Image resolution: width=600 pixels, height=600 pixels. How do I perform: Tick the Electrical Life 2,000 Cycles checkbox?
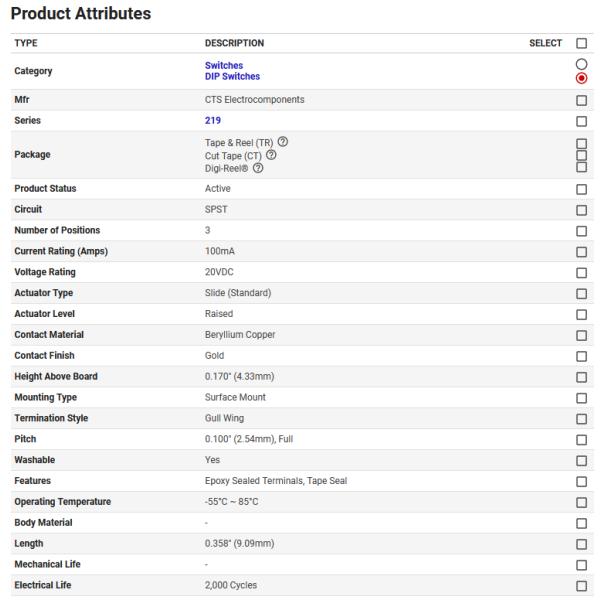(581, 585)
